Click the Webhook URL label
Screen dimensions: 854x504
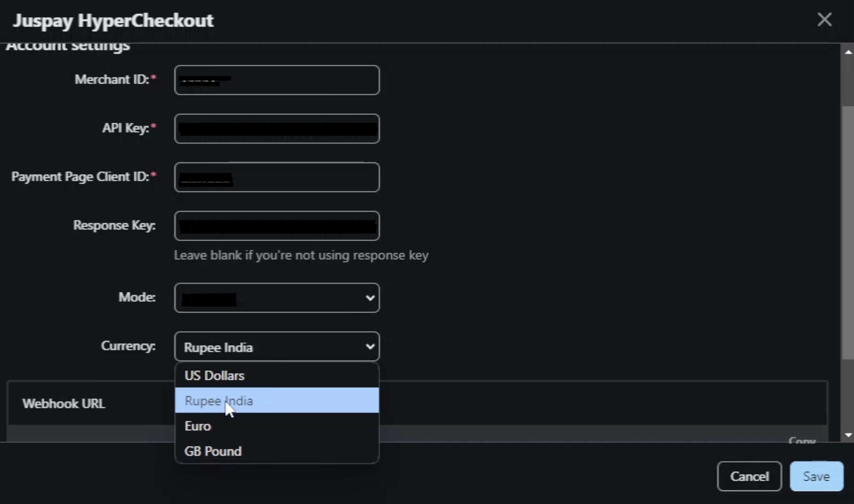click(64, 403)
